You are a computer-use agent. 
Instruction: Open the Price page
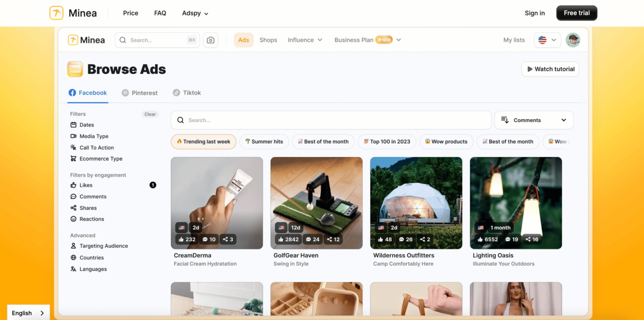131,13
